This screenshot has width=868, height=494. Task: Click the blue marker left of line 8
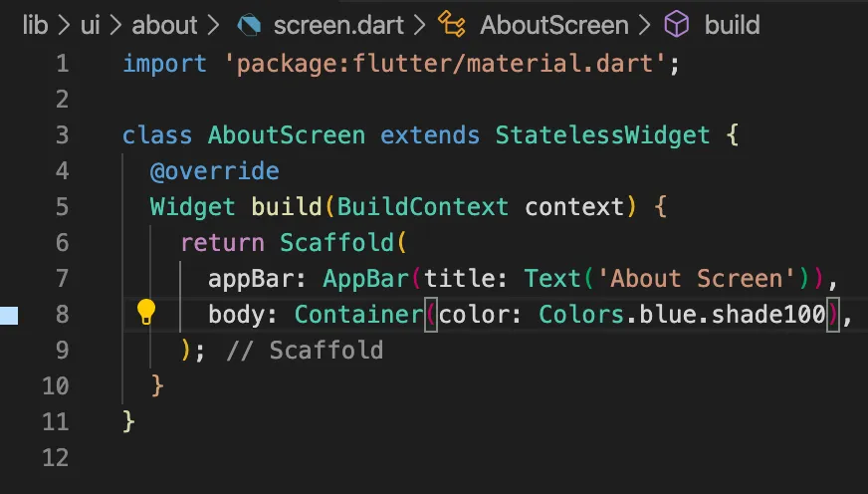tap(9, 316)
